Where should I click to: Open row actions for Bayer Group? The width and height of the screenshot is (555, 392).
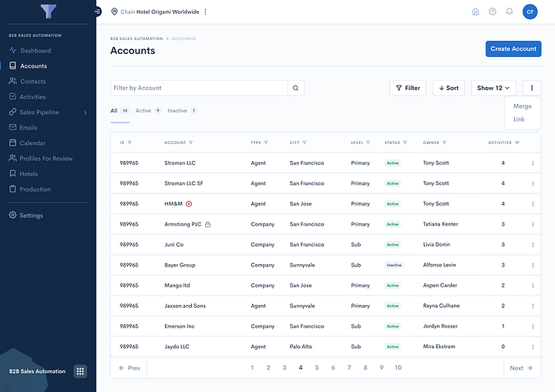click(x=533, y=266)
